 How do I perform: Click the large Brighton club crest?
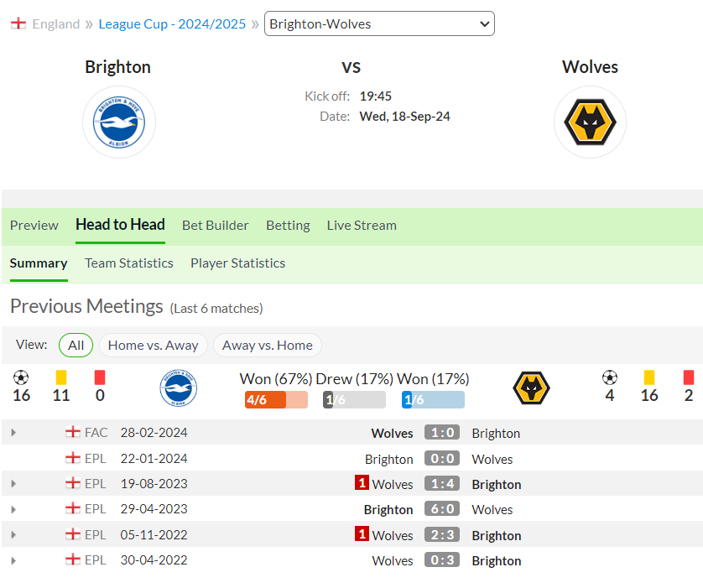tap(119, 122)
